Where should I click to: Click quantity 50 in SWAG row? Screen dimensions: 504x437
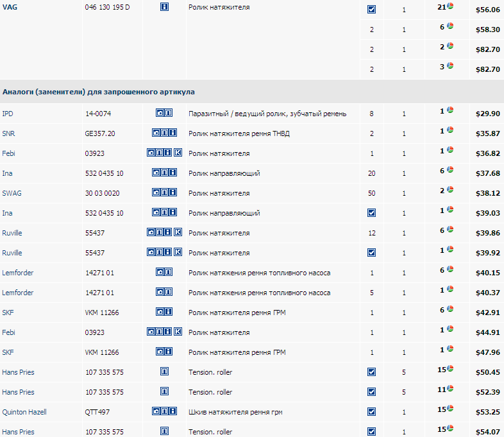tap(371, 193)
